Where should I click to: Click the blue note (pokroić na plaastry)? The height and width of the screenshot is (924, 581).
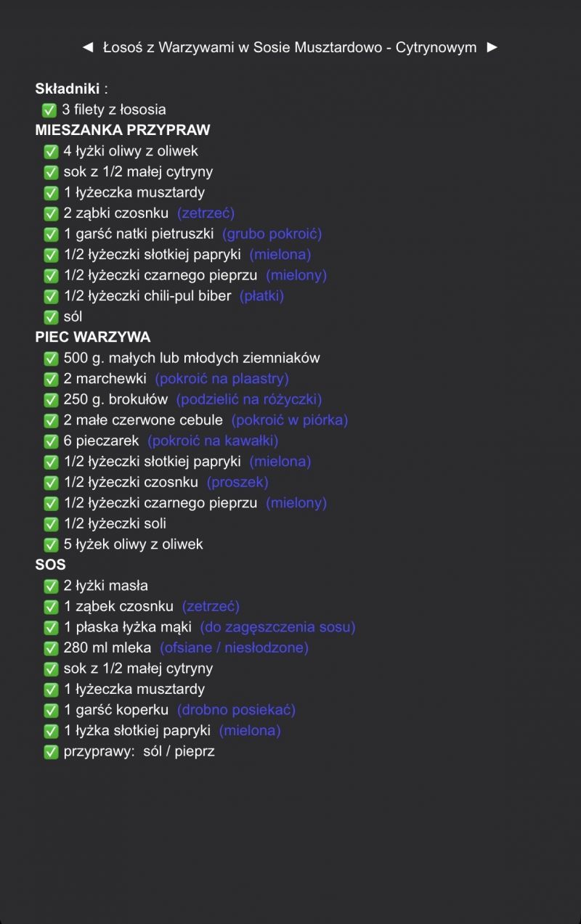pyautogui.click(x=222, y=379)
